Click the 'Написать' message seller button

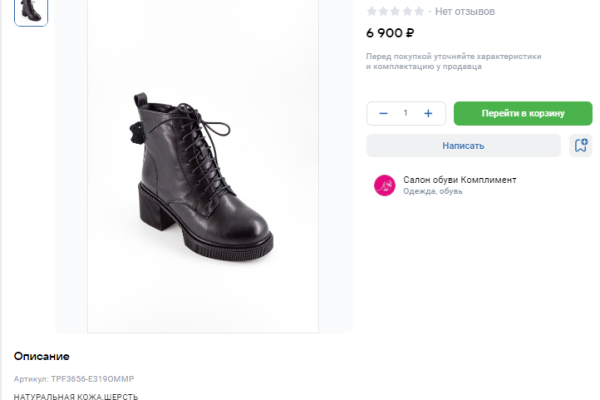coord(463,145)
